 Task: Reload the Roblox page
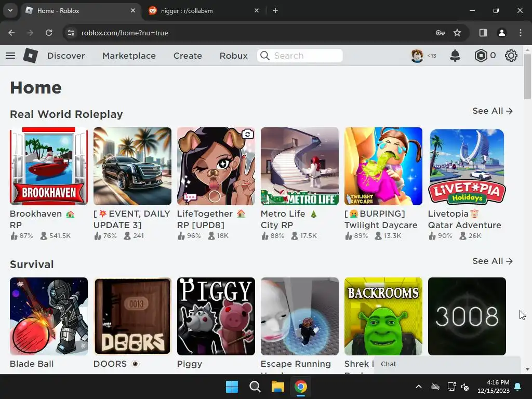pyautogui.click(x=49, y=33)
